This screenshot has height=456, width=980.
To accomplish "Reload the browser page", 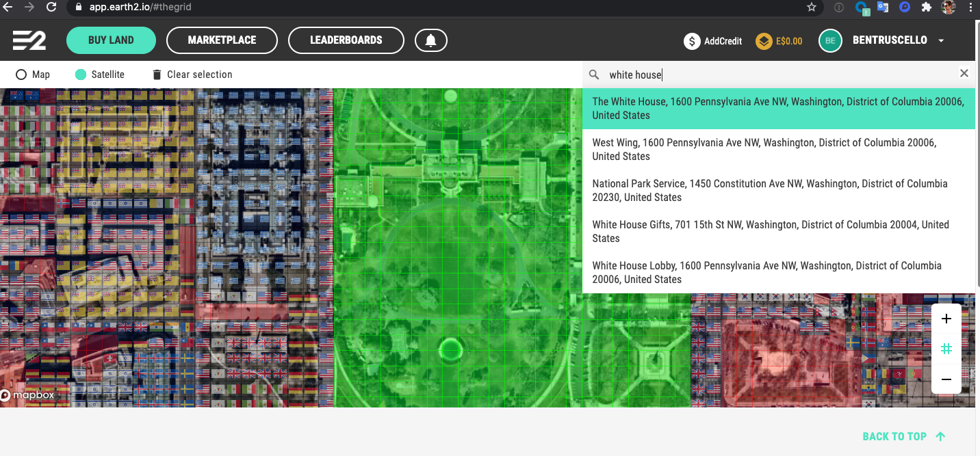I will tap(51, 8).
